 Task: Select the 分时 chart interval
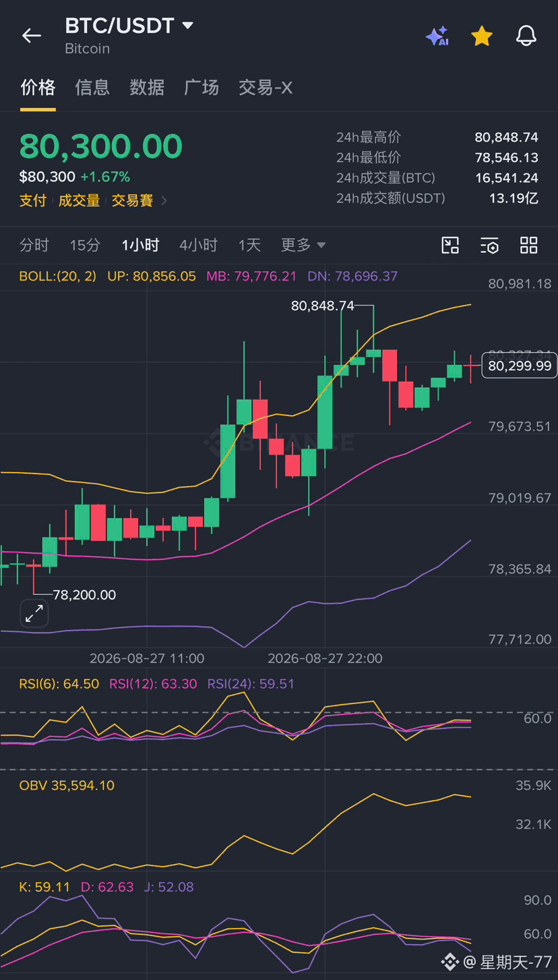pos(34,245)
